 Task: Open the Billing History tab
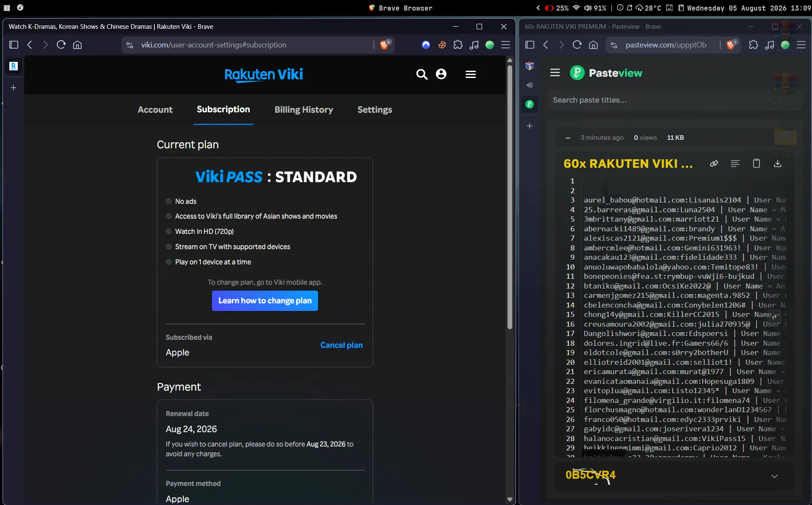304,110
